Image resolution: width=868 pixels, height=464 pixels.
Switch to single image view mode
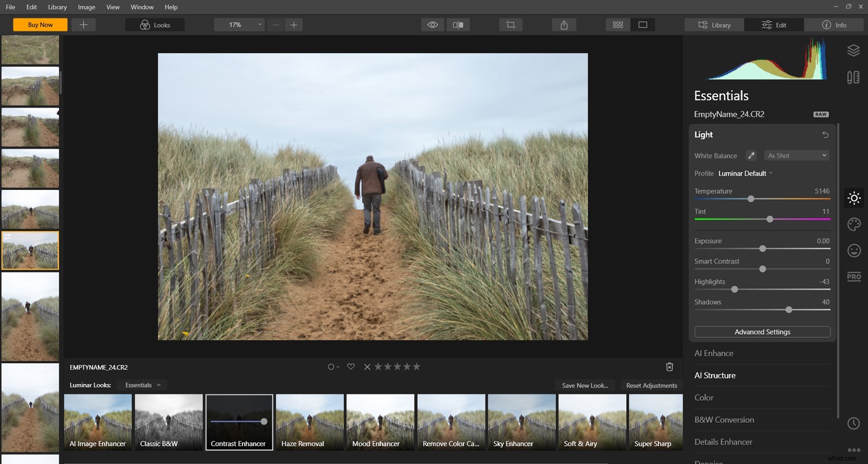tap(643, 24)
